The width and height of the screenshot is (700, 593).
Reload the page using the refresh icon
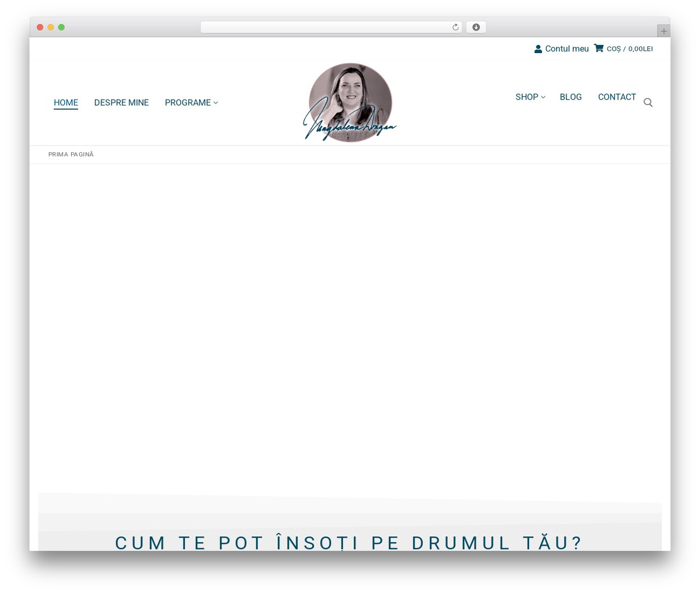456,27
